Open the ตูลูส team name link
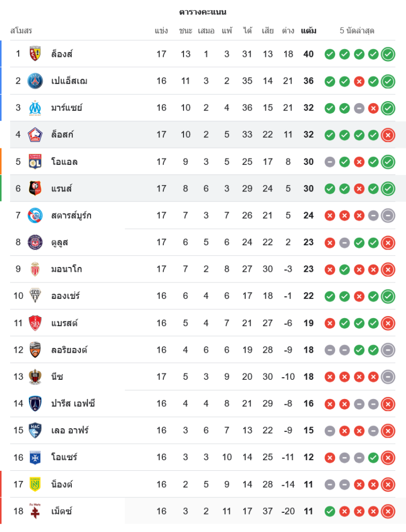The width and height of the screenshot is (406, 532). pos(60,242)
